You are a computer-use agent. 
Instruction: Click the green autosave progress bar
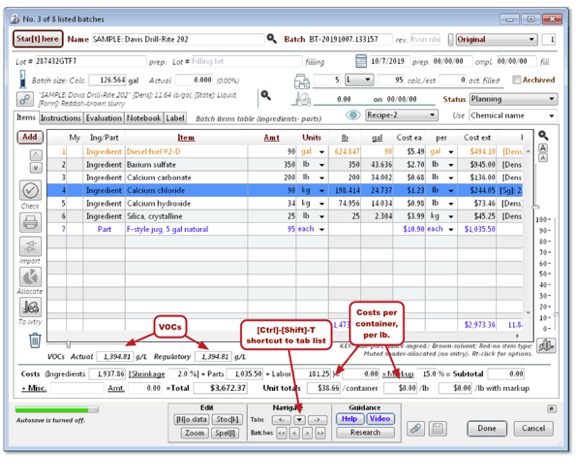pyautogui.click(x=57, y=409)
